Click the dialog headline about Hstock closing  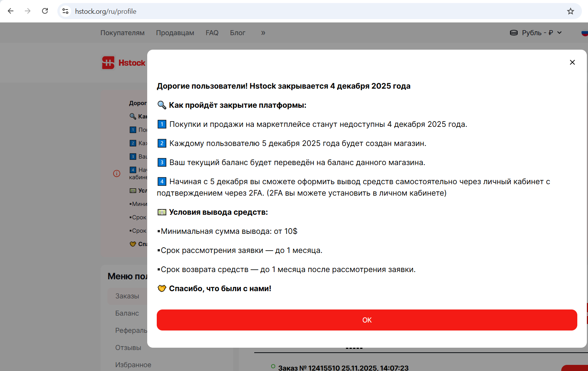(284, 86)
